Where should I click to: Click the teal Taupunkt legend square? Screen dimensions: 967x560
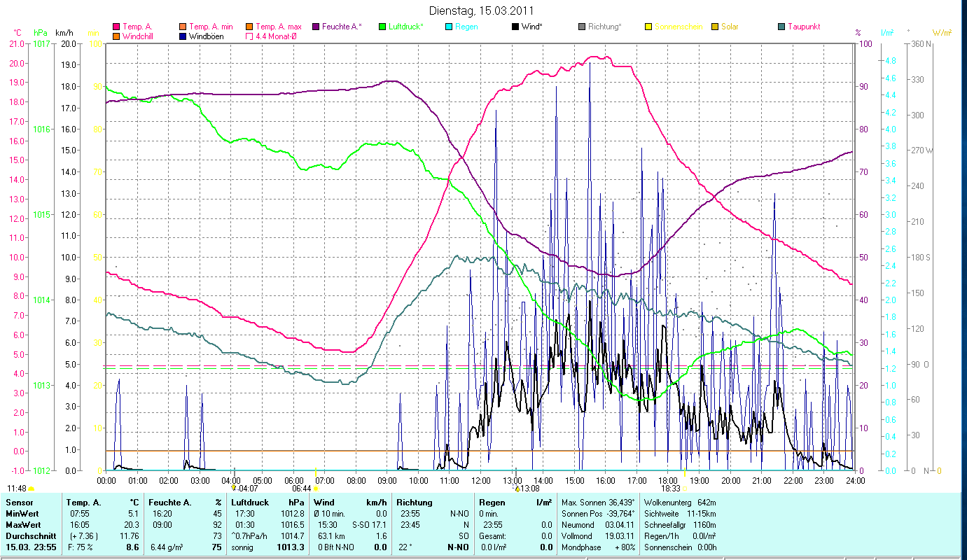pos(781,27)
